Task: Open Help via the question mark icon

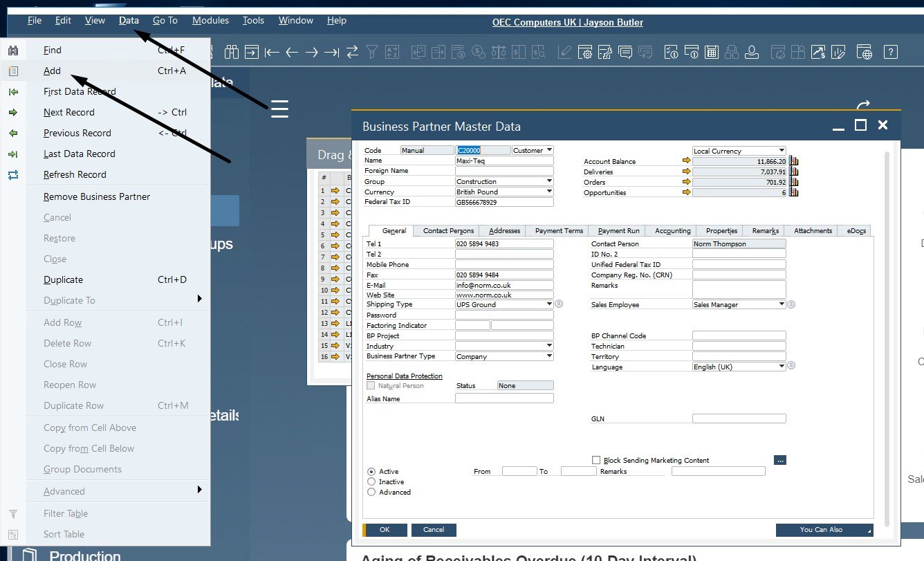Action: [x=891, y=51]
